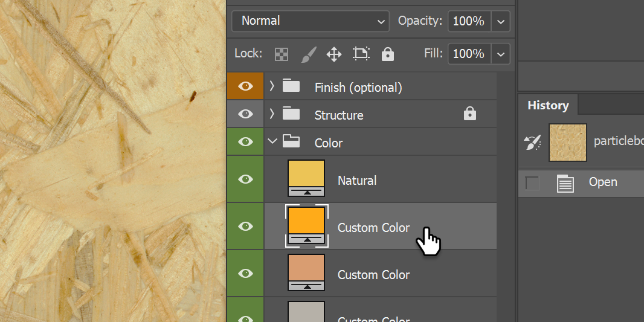The height and width of the screenshot is (322, 644).
Task: Click the Structure group name
Action: 339,115
